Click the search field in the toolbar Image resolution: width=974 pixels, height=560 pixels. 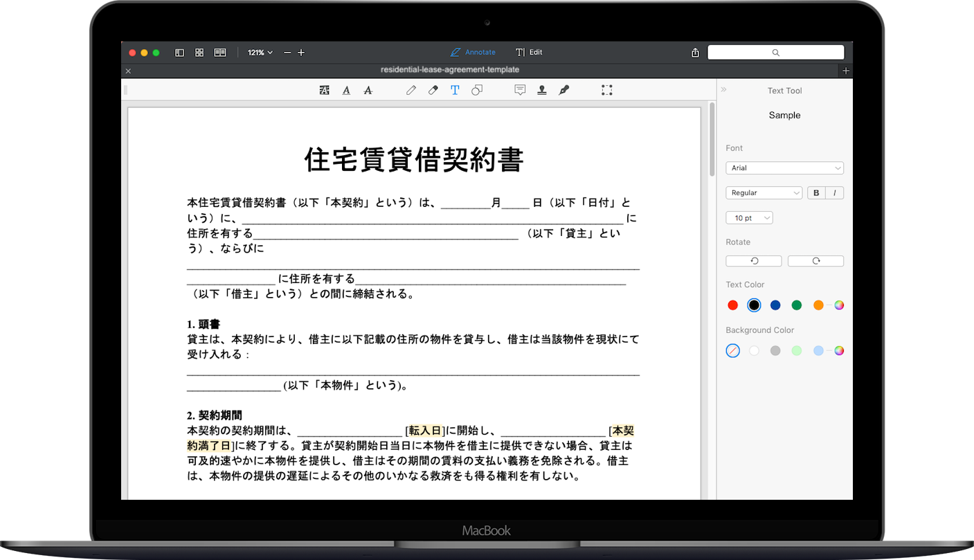coord(775,53)
